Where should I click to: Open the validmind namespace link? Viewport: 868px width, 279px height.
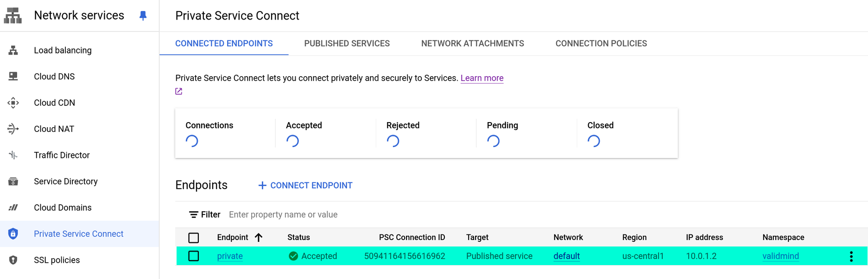pyautogui.click(x=780, y=256)
